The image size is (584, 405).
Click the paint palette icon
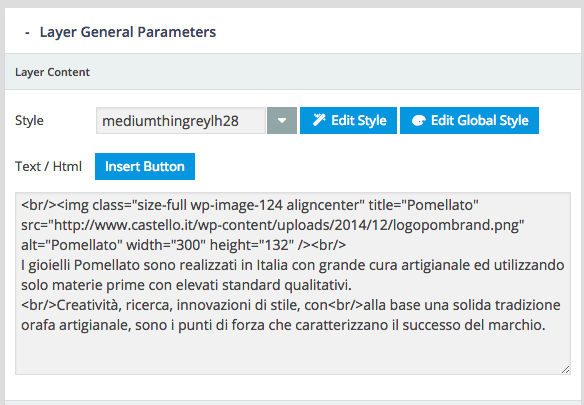pos(419,120)
